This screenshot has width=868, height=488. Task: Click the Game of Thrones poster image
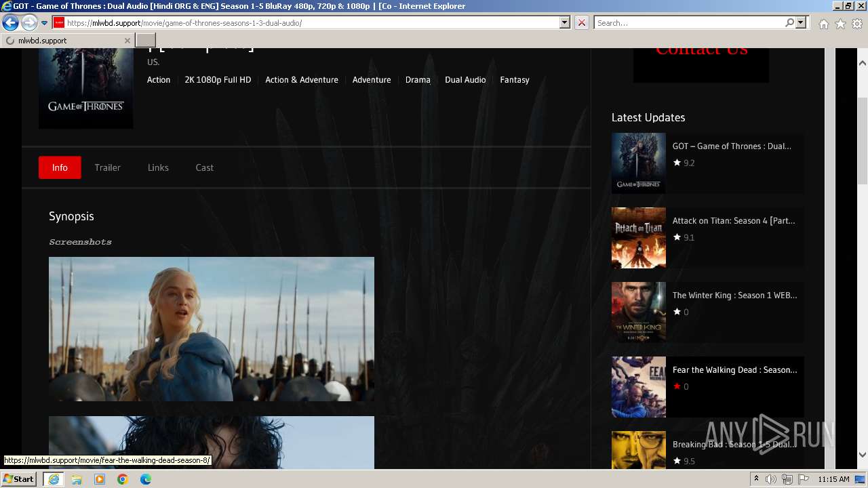pos(86,88)
